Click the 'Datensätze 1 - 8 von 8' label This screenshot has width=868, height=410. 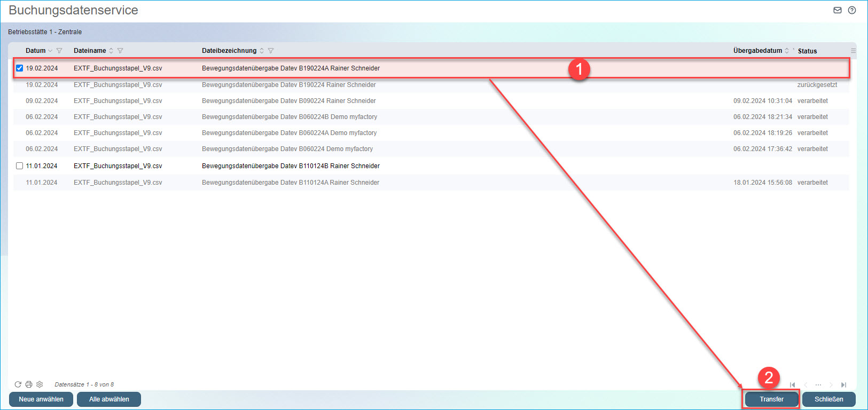(84, 384)
